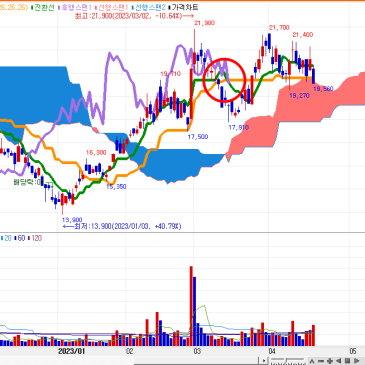Click the red circle annotation on chart

tap(224, 80)
